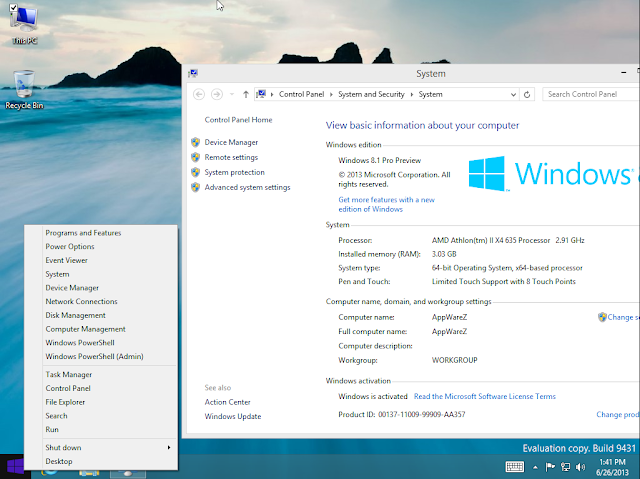Click Change product key link

tap(618, 415)
